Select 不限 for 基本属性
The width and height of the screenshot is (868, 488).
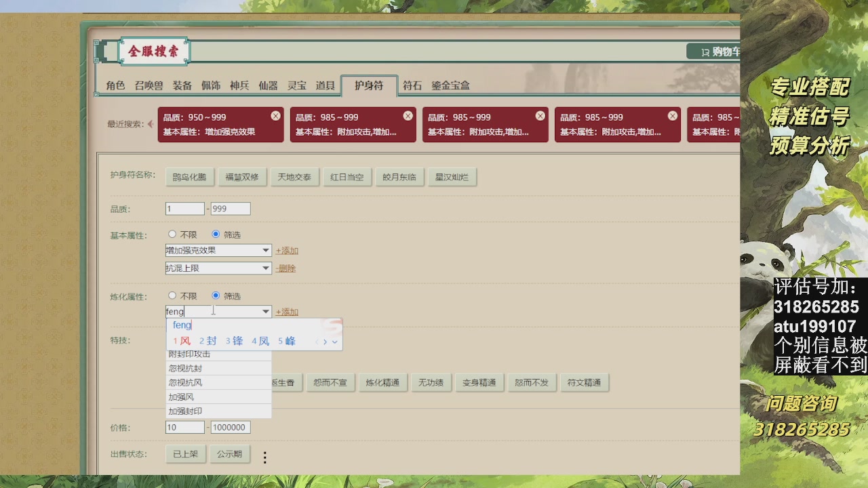pos(172,235)
